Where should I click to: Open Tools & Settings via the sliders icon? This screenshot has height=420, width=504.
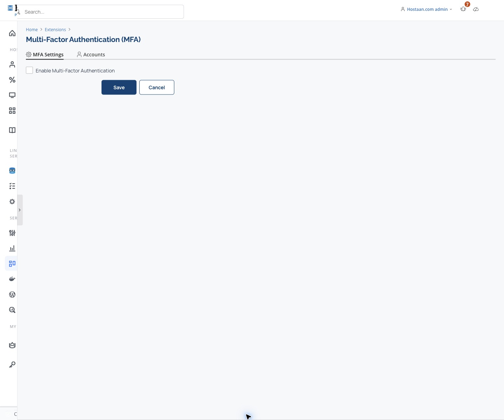tap(12, 233)
